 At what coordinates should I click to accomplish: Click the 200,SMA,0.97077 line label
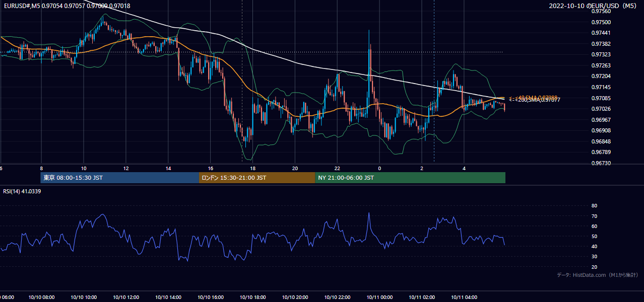pyautogui.click(x=537, y=100)
